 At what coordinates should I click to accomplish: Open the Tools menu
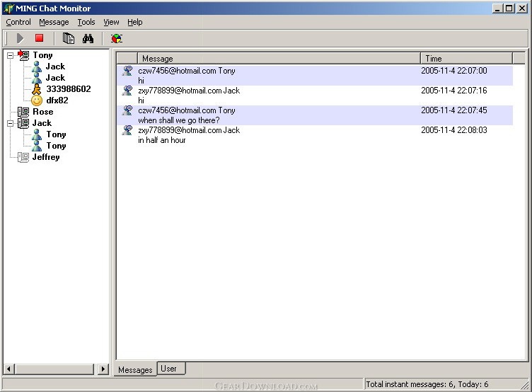click(x=86, y=22)
